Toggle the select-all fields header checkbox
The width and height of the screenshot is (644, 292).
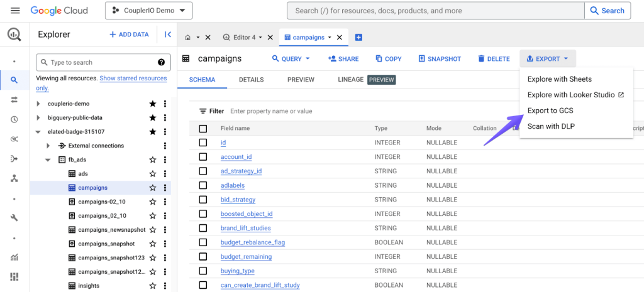click(203, 128)
